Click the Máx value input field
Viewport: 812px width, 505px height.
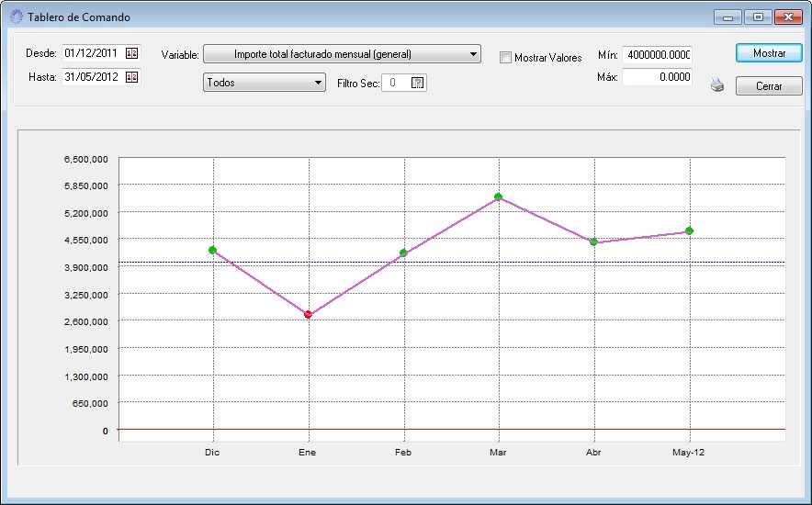pyautogui.click(x=656, y=77)
